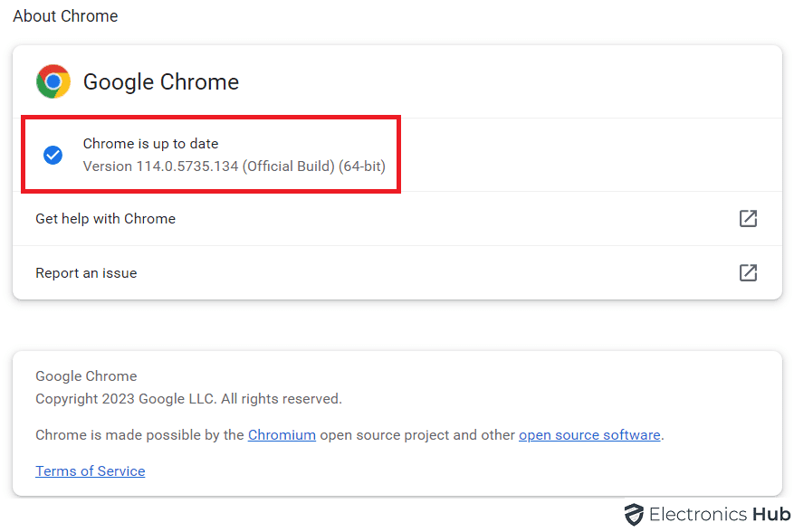This screenshot has width=794, height=532.
Task: Select the Report an issue row
Action: [x=86, y=272]
